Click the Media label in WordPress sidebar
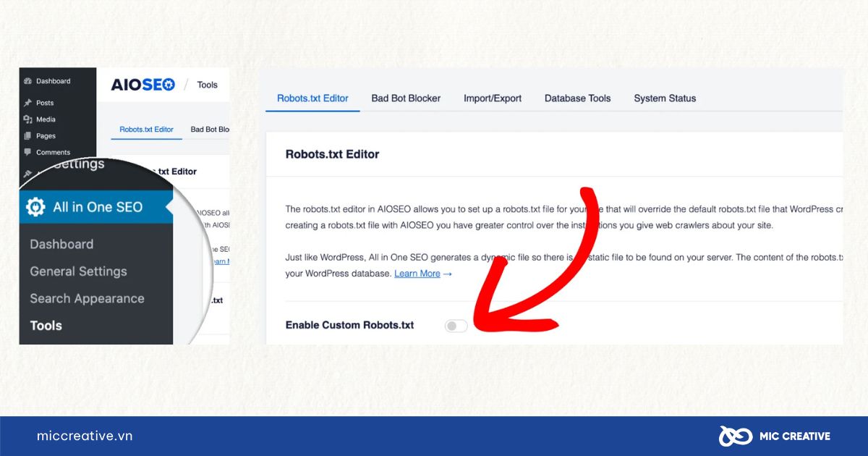This screenshot has width=868, height=456. [x=46, y=119]
